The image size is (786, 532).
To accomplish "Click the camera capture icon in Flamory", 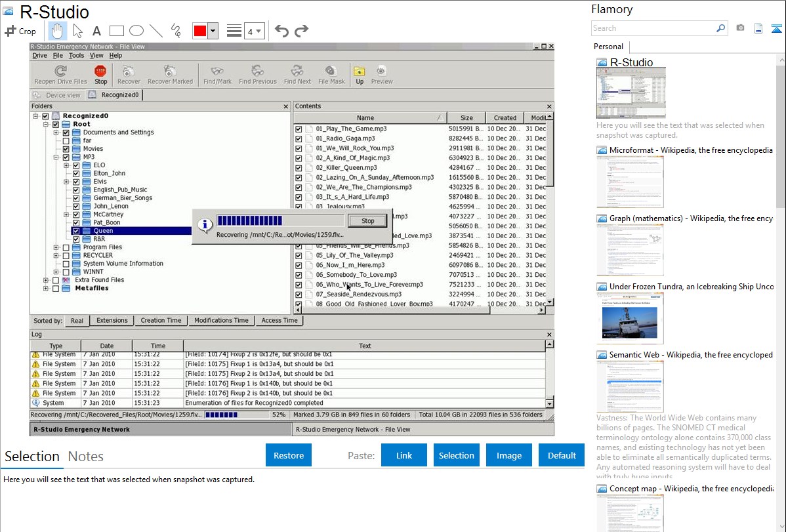I will tap(740, 28).
